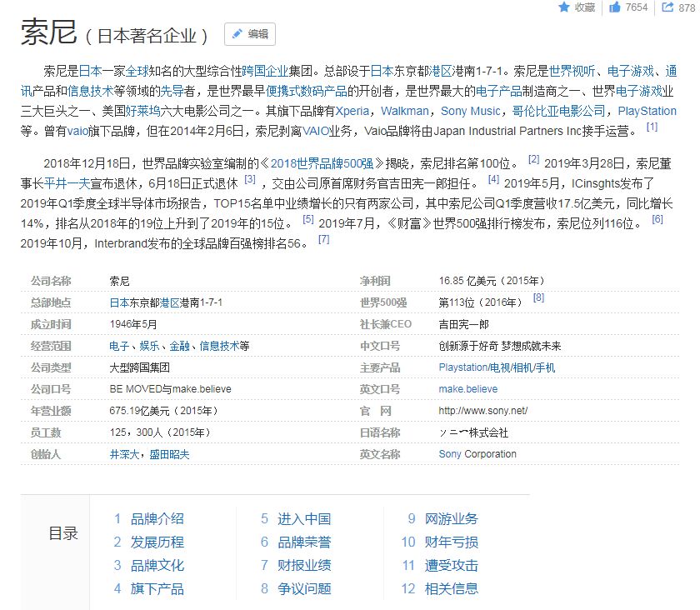
Task: Go to section 12 相关信息
Action: [452, 588]
